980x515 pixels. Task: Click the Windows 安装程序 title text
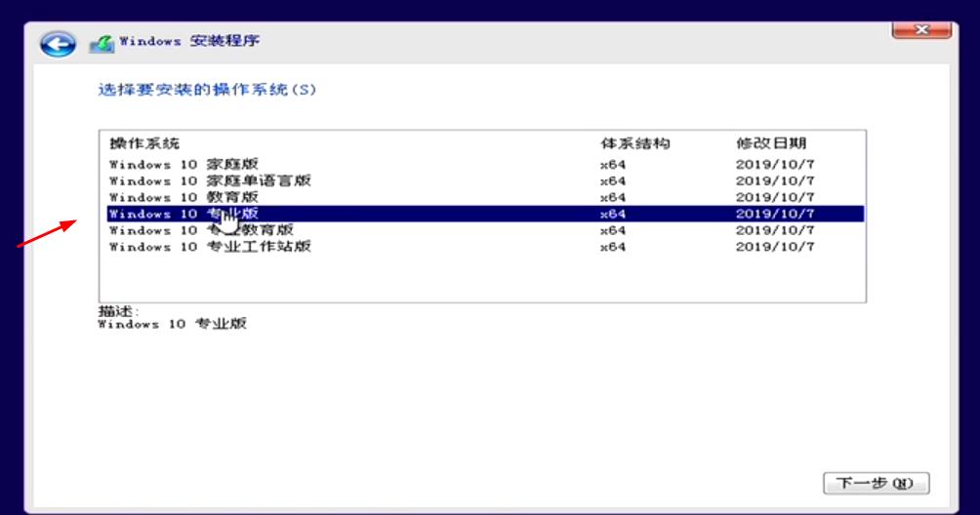[x=189, y=41]
